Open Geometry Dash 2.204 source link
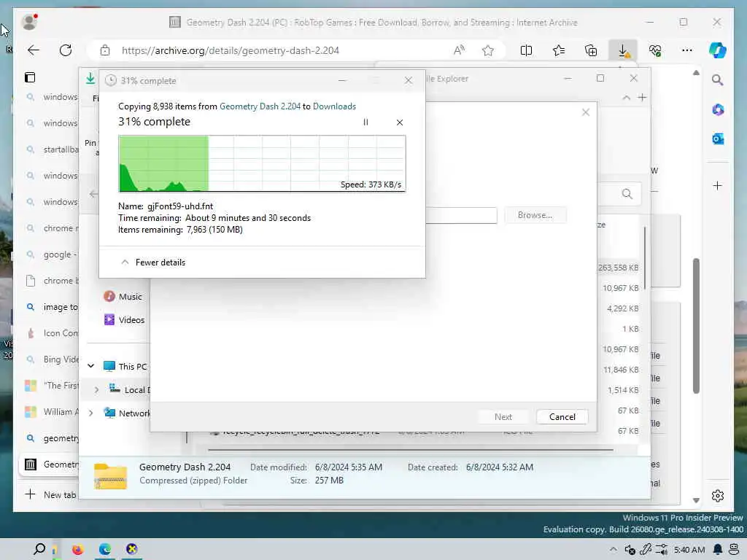The width and height of the screenshot is (747, 560). pyautogui.click(x=260, y=106)
